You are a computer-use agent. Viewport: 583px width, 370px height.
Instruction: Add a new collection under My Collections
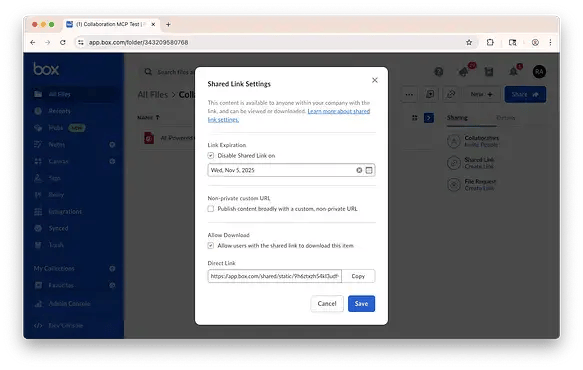[x=112, y=268]
